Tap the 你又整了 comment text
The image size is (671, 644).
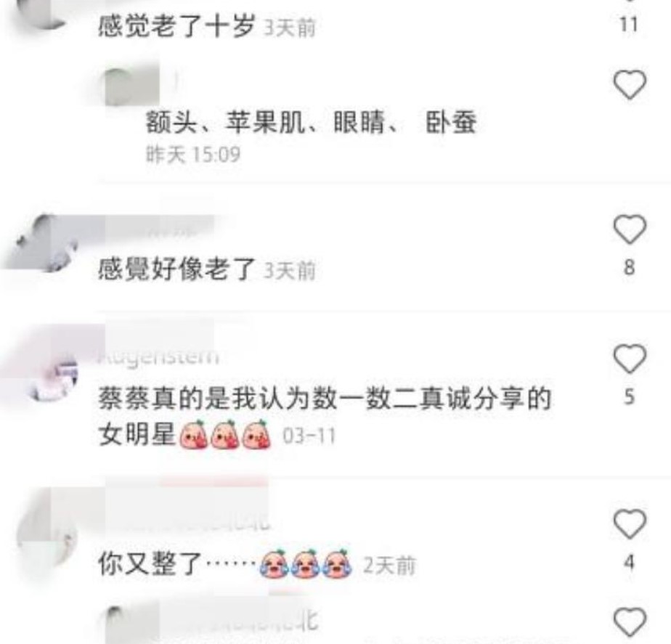click(150, 563)
